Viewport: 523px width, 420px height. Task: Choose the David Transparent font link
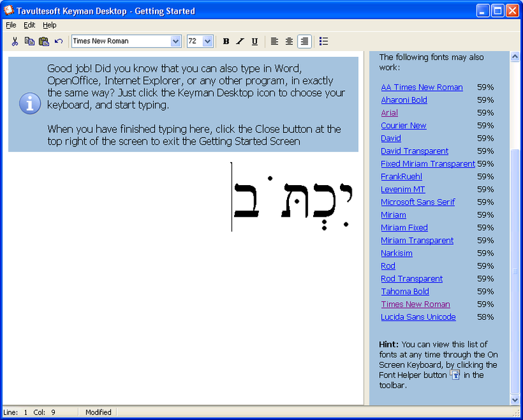coord(414,151)
